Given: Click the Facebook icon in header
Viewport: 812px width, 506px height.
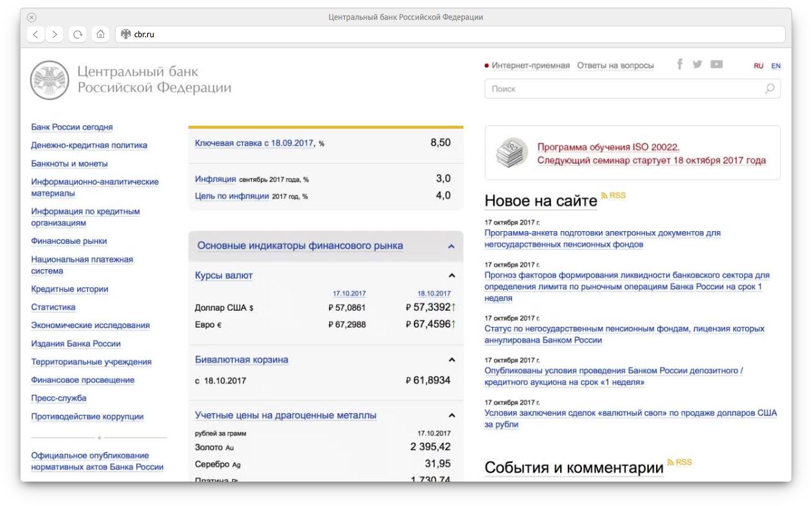Looking at the screenshot, I should point(680,64).
